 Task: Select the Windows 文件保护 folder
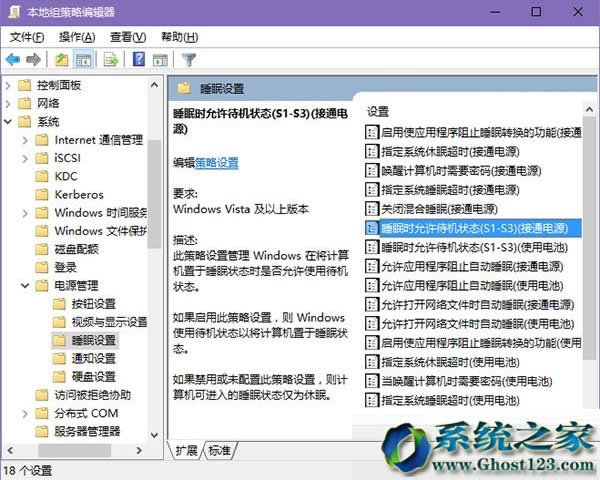[x=101, y=231]
